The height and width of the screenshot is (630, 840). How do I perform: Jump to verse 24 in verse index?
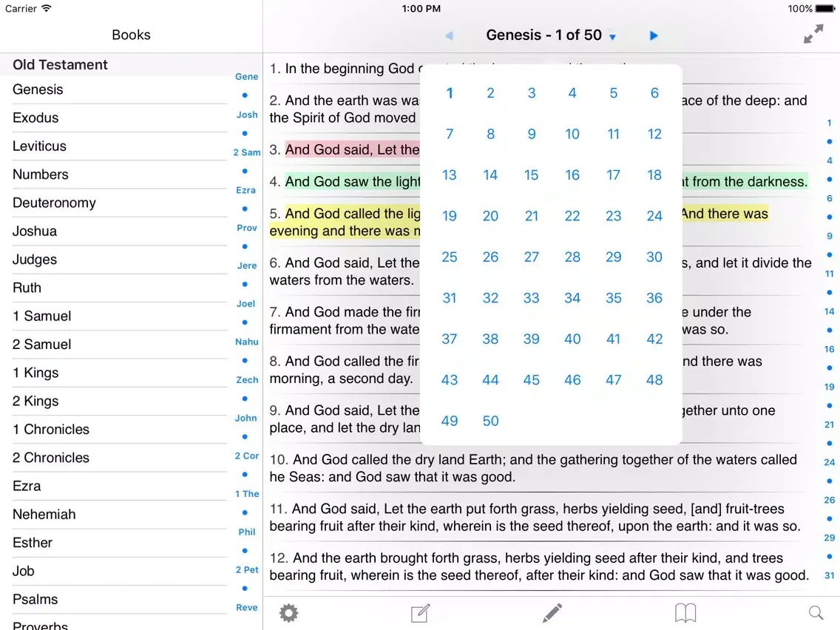coord(830,462)
